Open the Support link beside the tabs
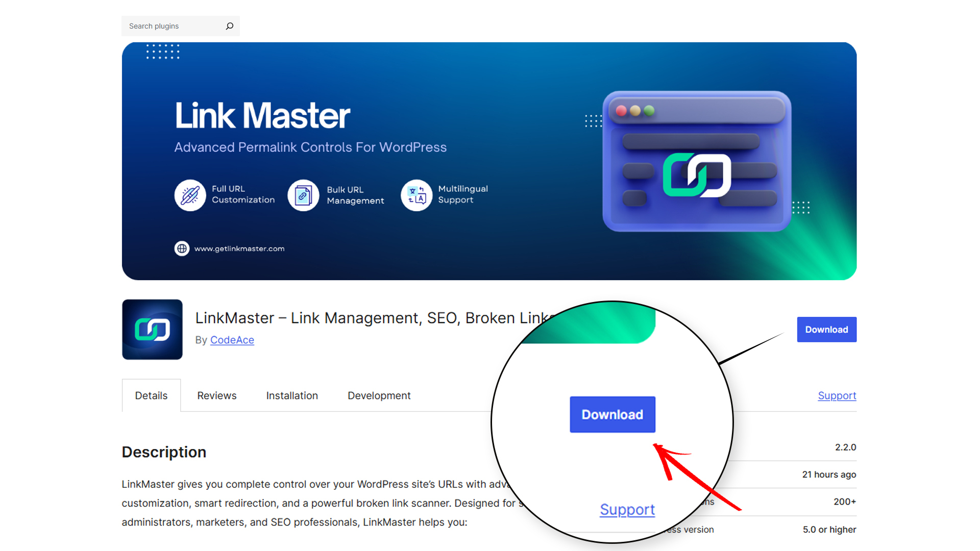 pos(837,395)
